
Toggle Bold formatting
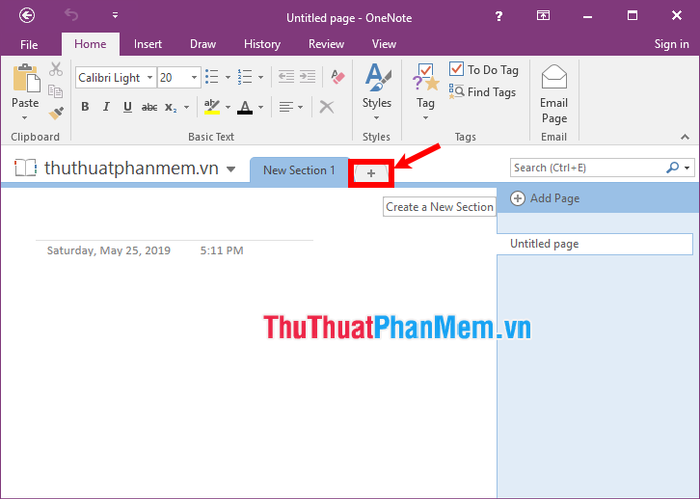[85, 107]
